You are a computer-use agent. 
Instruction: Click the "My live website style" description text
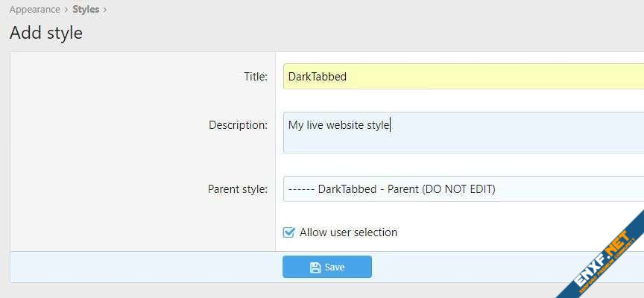[338, 124]
